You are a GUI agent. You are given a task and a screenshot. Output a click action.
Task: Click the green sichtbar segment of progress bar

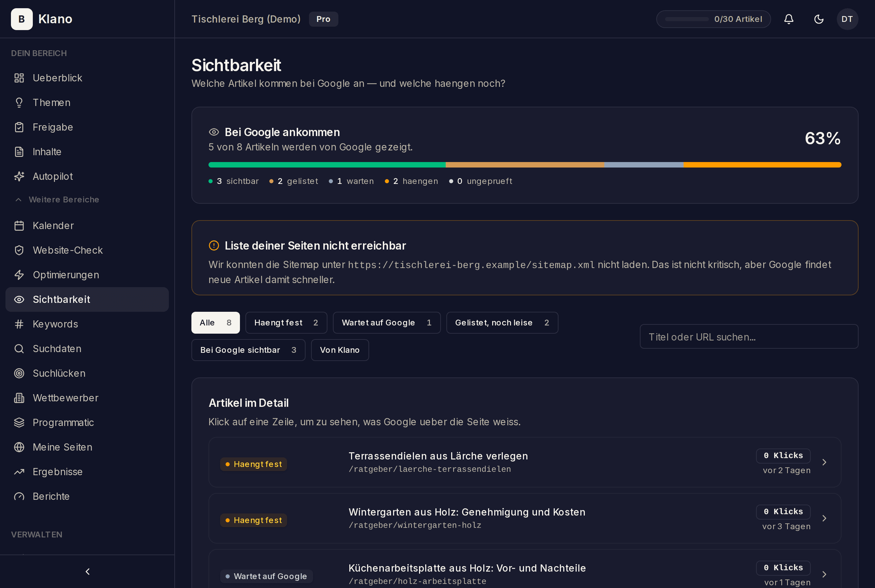tap(327, 165)
